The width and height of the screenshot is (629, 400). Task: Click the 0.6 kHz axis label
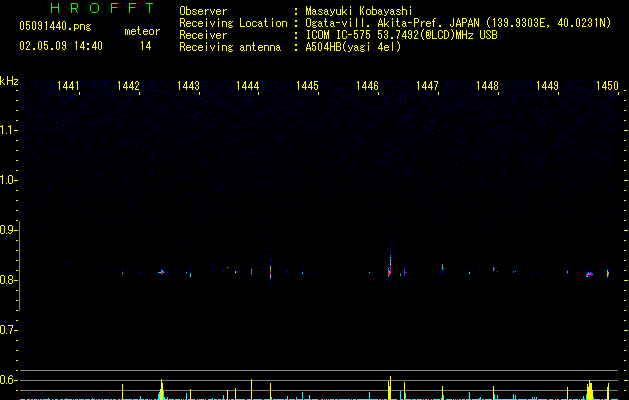click(8, 380)
